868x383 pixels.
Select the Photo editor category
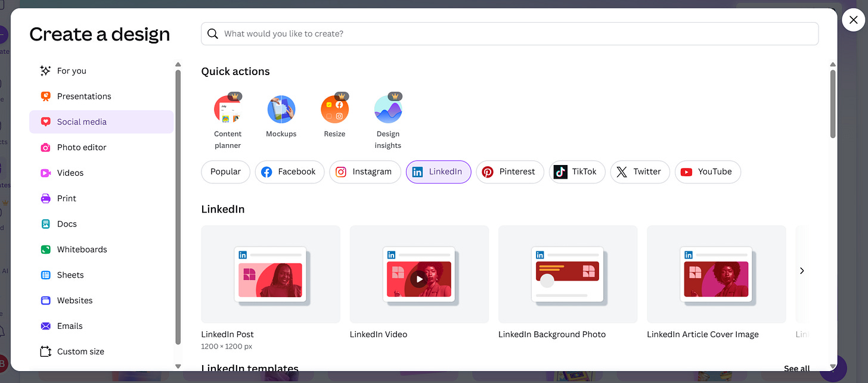tap(101, 147)
